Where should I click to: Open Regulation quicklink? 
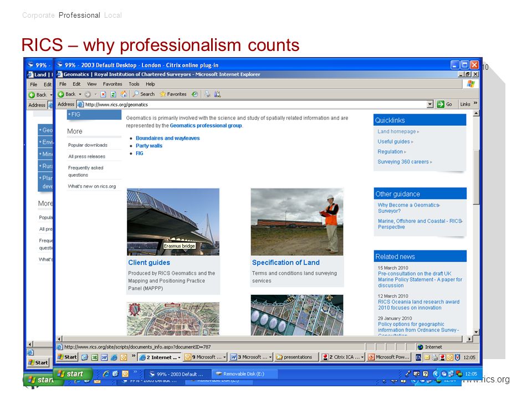tap(390, 152)
